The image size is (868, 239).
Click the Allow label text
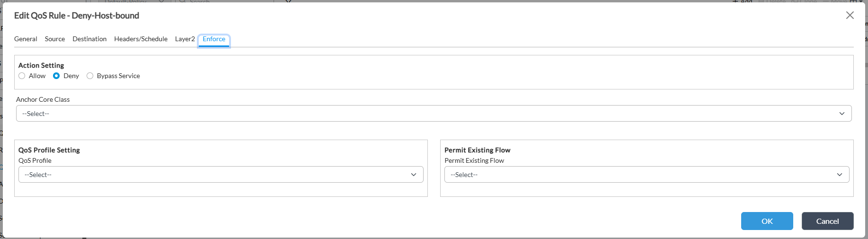pyautogui.click(x=37, y=76)
